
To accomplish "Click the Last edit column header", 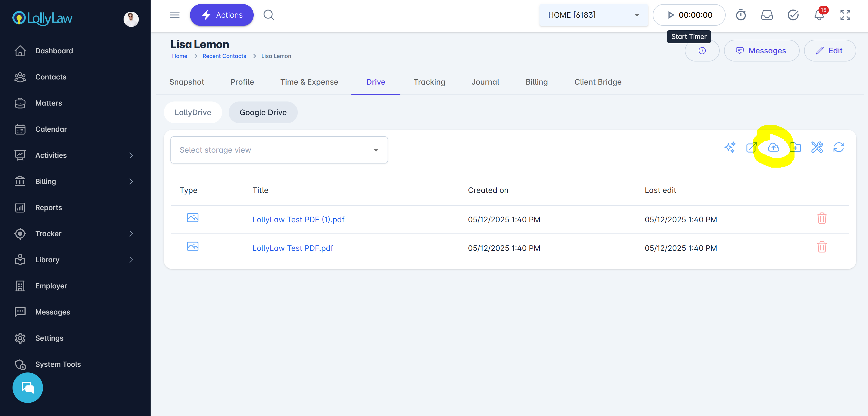I will coord(660,190).
